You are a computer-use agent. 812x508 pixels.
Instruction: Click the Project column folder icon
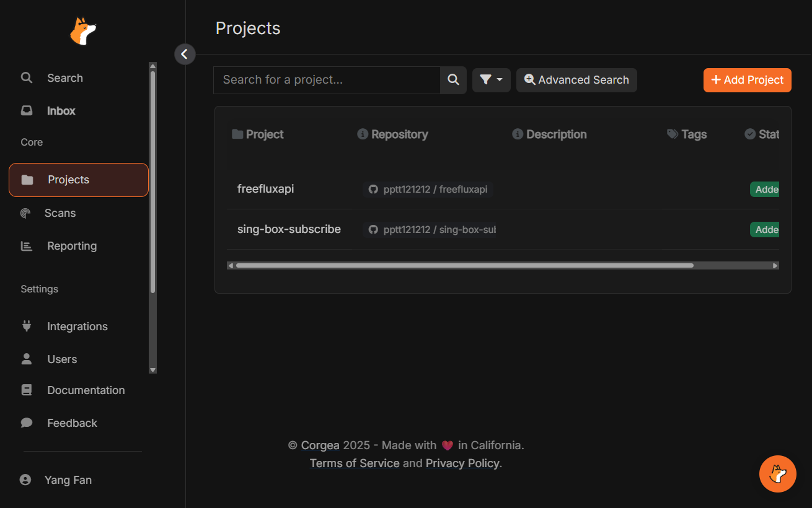[237, 134]
